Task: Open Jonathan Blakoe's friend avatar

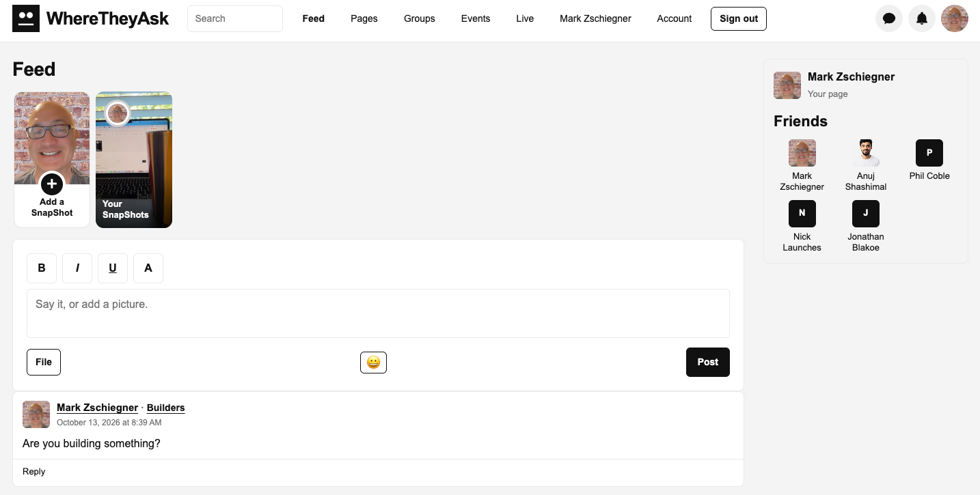Action: pos(866,214)
